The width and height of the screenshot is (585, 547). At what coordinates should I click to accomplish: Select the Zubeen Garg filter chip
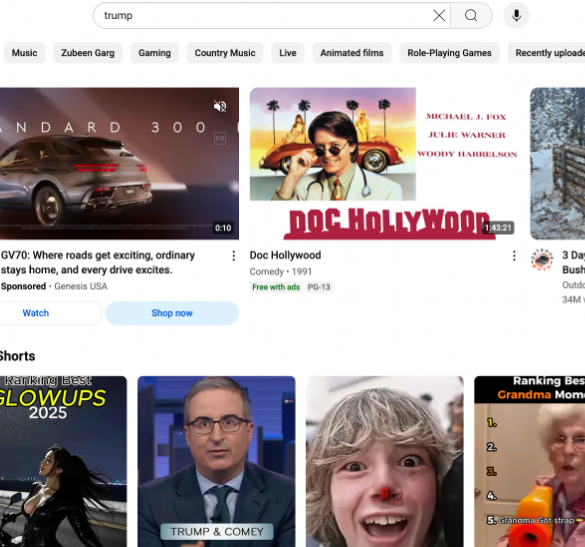point(88,53)
